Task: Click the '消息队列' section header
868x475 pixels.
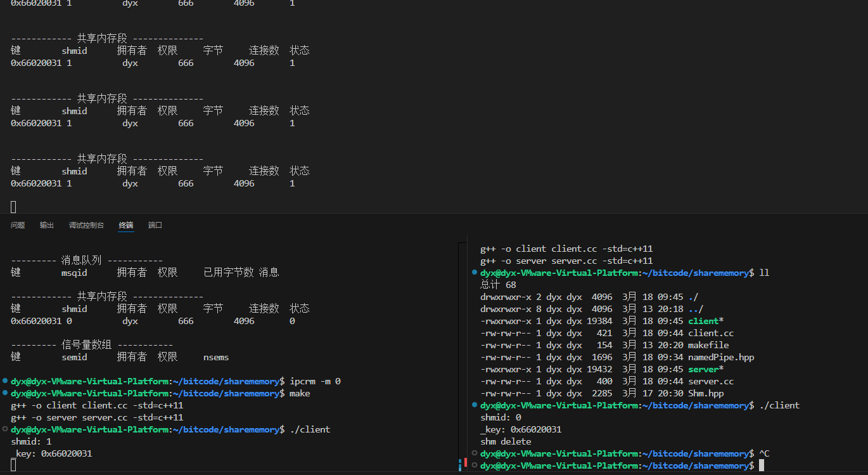Action: tap(81, 261)
